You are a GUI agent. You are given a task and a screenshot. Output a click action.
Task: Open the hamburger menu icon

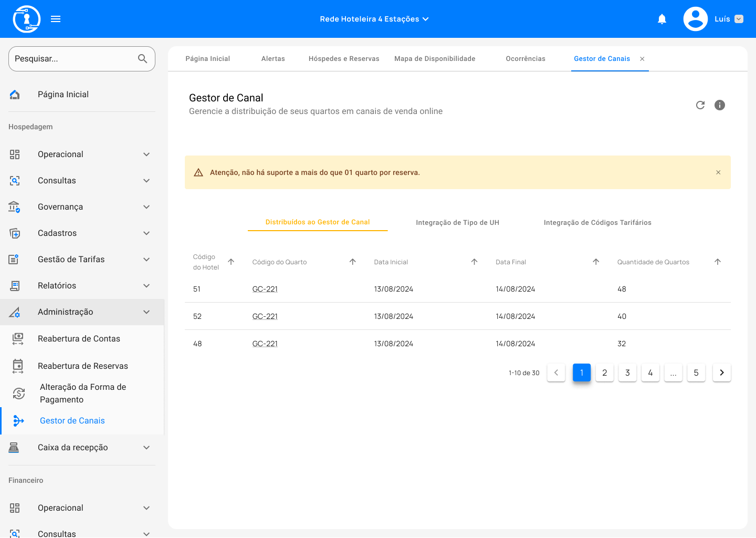(56, 19)
